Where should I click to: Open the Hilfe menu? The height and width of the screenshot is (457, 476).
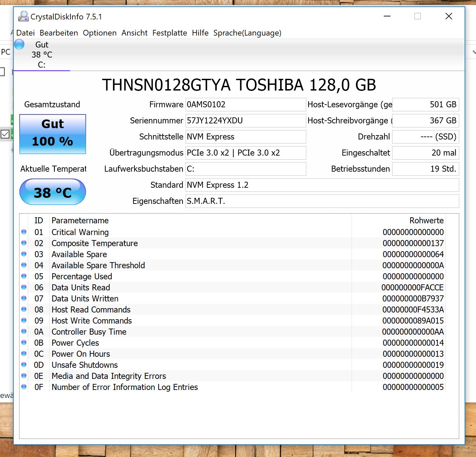(x=200, y=33)
